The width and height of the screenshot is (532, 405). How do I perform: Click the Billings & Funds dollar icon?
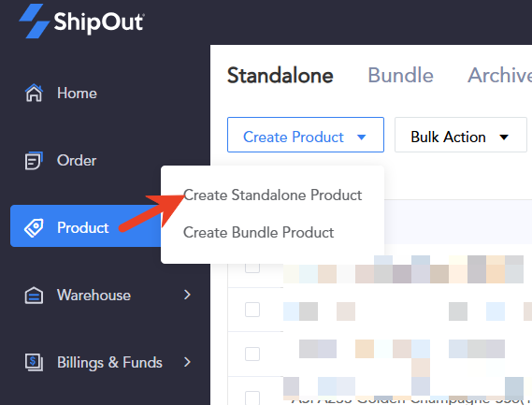34,362
